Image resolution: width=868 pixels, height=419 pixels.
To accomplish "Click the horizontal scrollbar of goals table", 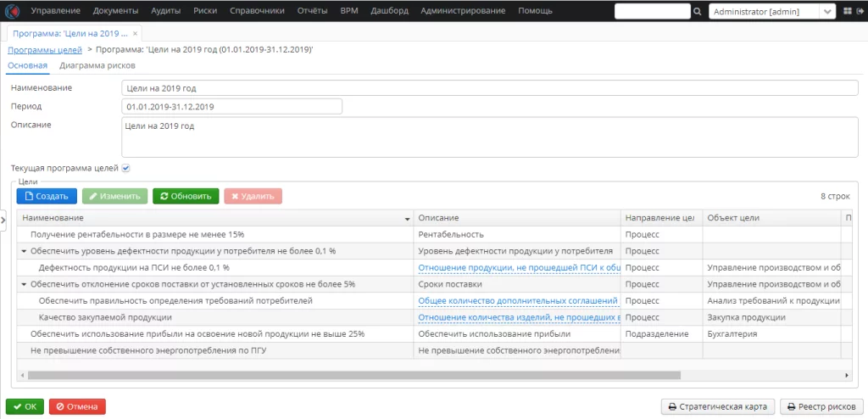I will pyautogui.click(x=353, y=375).
